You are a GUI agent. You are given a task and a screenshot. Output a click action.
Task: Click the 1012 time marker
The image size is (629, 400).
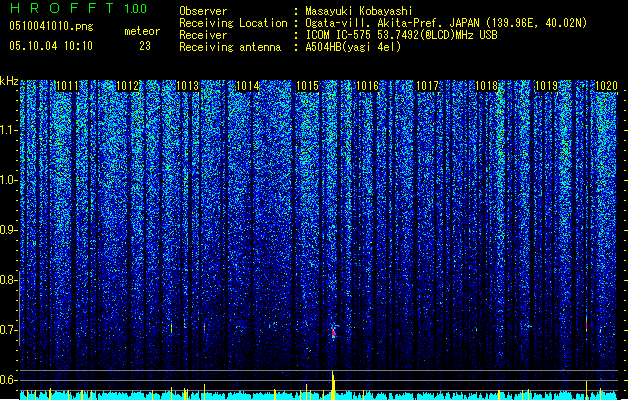128,86
